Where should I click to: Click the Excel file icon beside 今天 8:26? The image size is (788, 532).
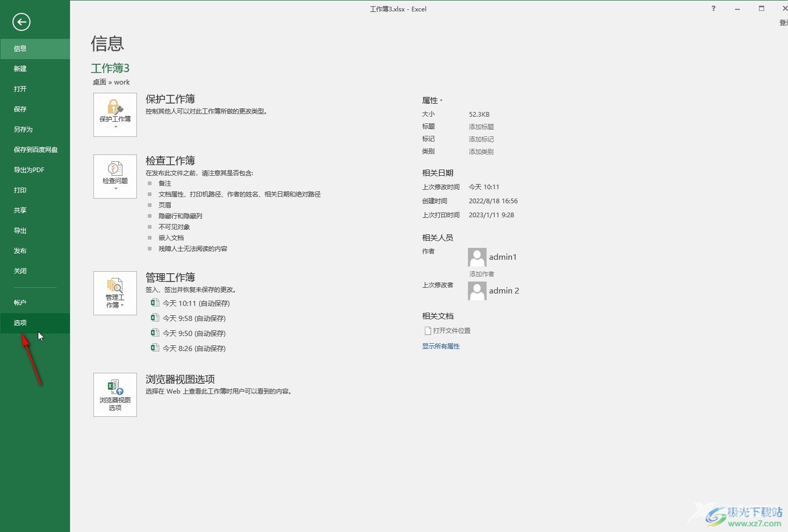pyautogui.click(x=155, y=348)
